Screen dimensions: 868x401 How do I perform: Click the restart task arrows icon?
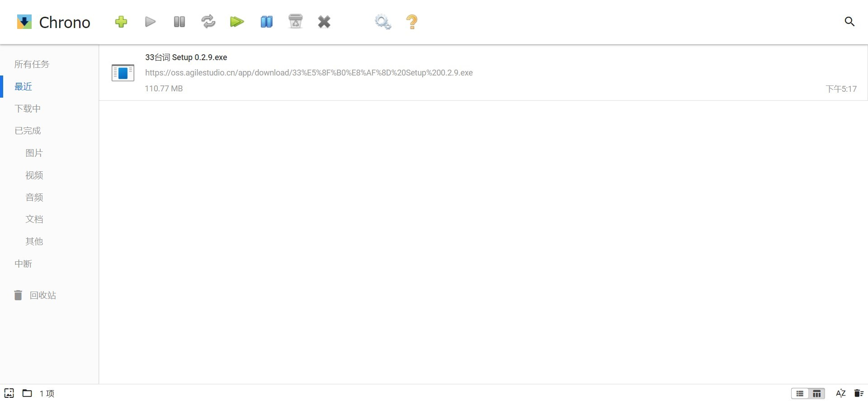208,22
